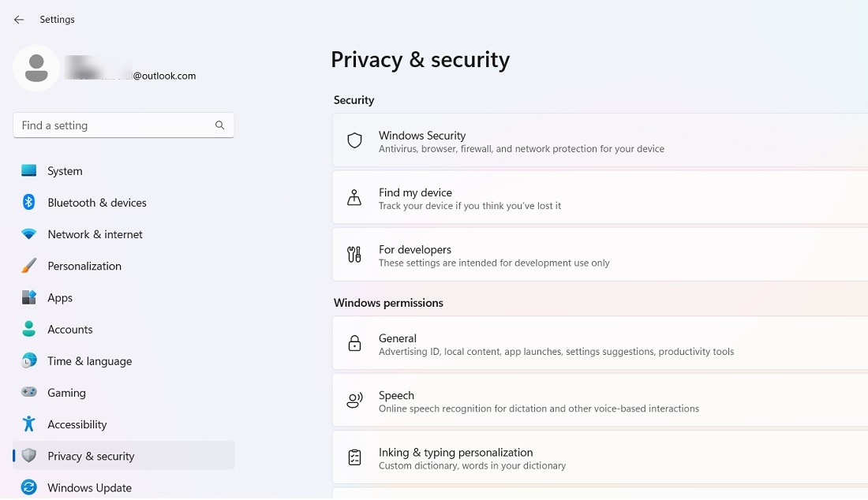Go back with the arrow button
Image resolution: width=868 pixels, height=500 pixels.
pyautogui.click(x=18, y=19)
